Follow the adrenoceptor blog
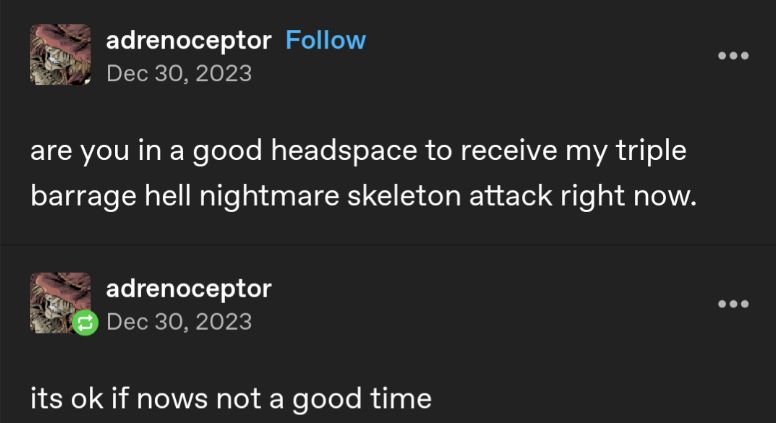Image resolution: width=776 pixels, height=423 pixels. point(326,41)
